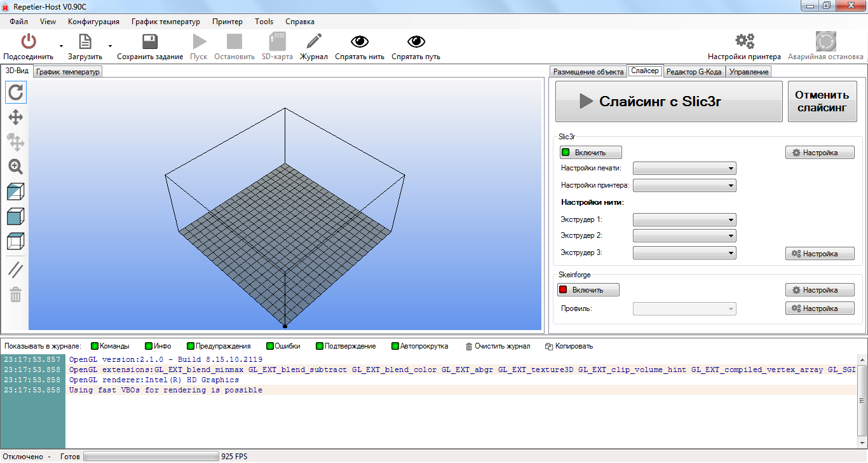Image resolution: width=868 pixels, height=463 pixels.
Task: Click the Connect (Подсоединить) power icon
Action: tap(28, 42)
